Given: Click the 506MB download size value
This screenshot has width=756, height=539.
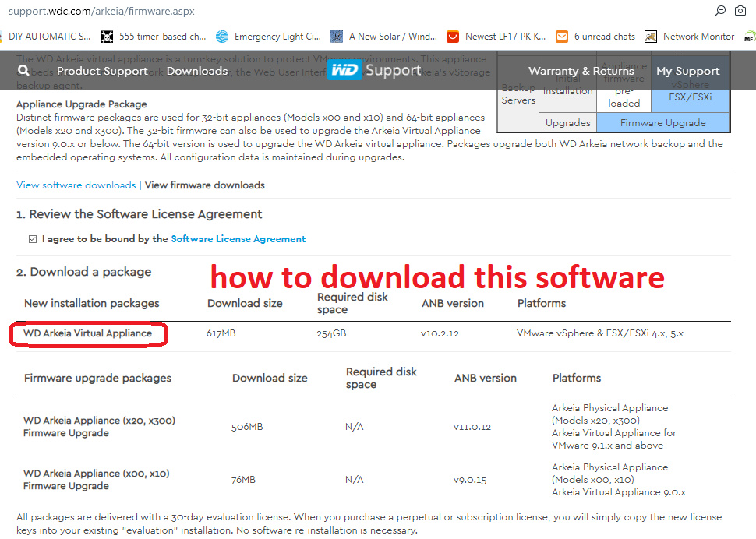Looking at the screenshot, I should pos(247,427).
